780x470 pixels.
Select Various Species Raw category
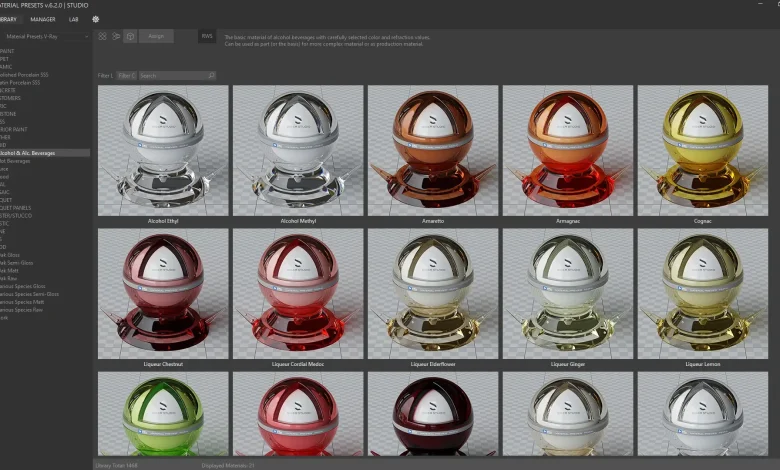pyautogui.click(x=21, y=310)
